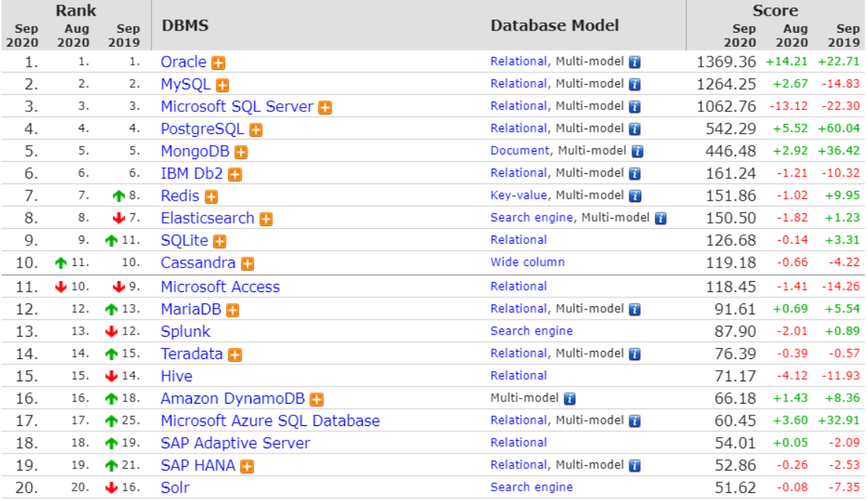Click Search engine link in Solr row
Screen dimensions: 868x501
531,487
